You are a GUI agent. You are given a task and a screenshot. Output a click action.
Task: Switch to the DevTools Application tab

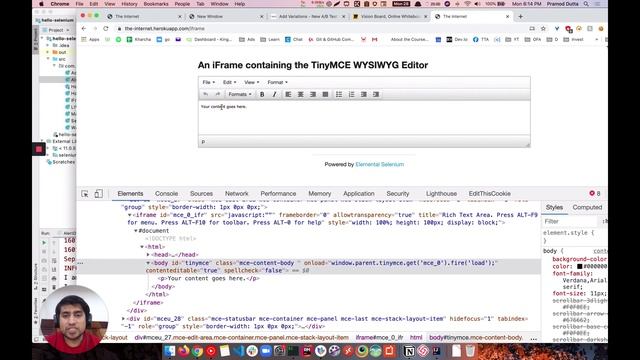[359, 193]
